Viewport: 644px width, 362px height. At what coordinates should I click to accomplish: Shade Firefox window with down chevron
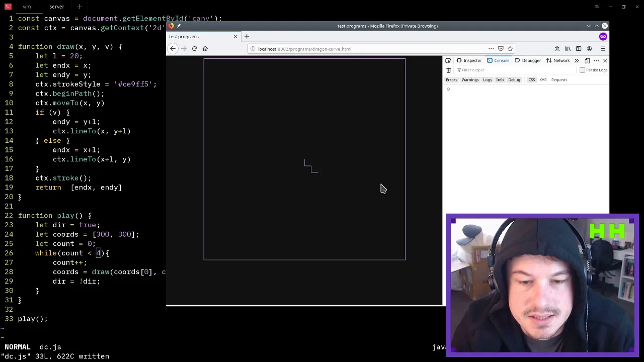pyautogui.click(x=588, y=26)
